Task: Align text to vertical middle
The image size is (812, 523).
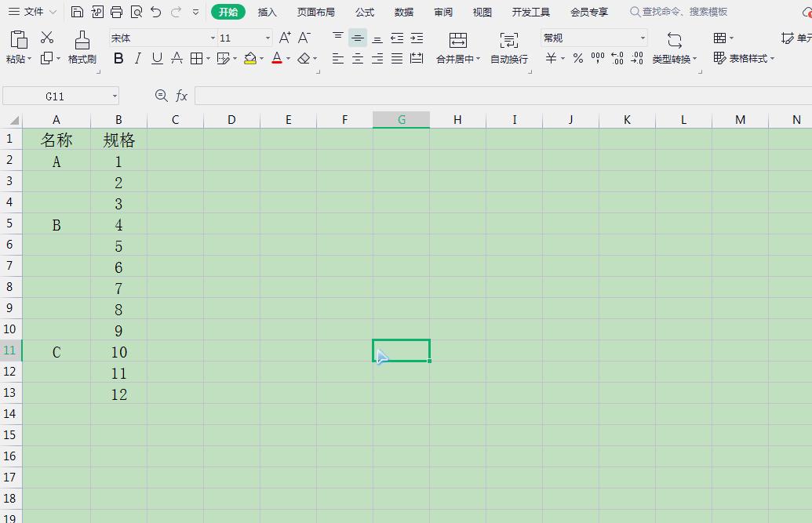Action: (357, 38)
